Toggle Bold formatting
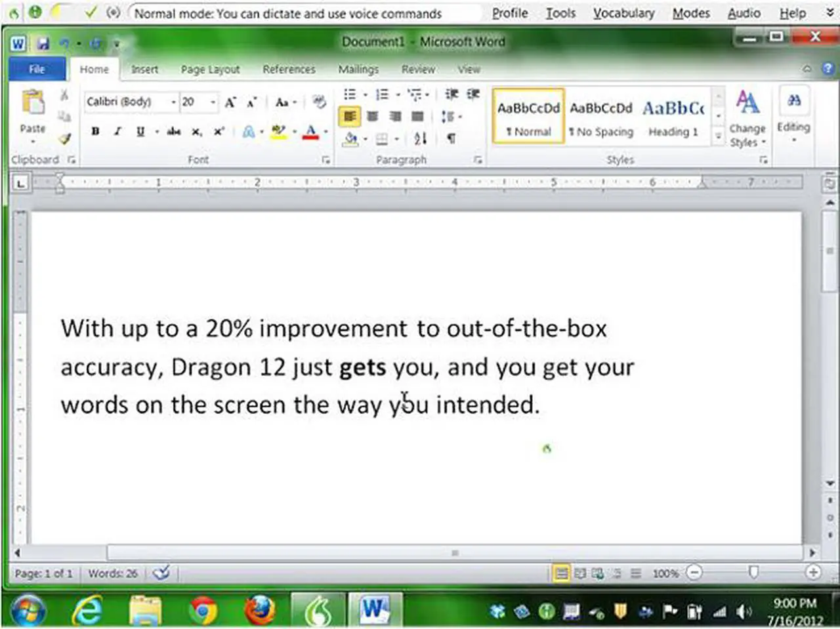Screen dimensions: 840x629 click(x=95, y=131)
